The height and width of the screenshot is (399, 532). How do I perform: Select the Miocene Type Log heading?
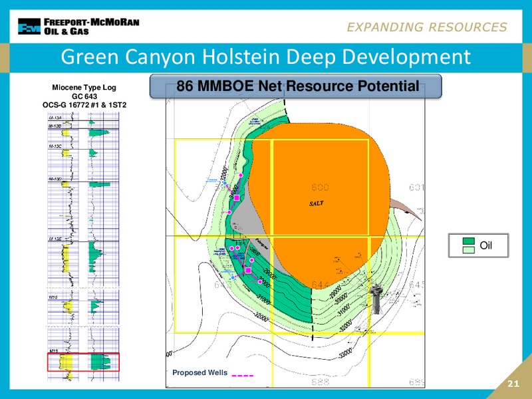click(x=84, y=87)
